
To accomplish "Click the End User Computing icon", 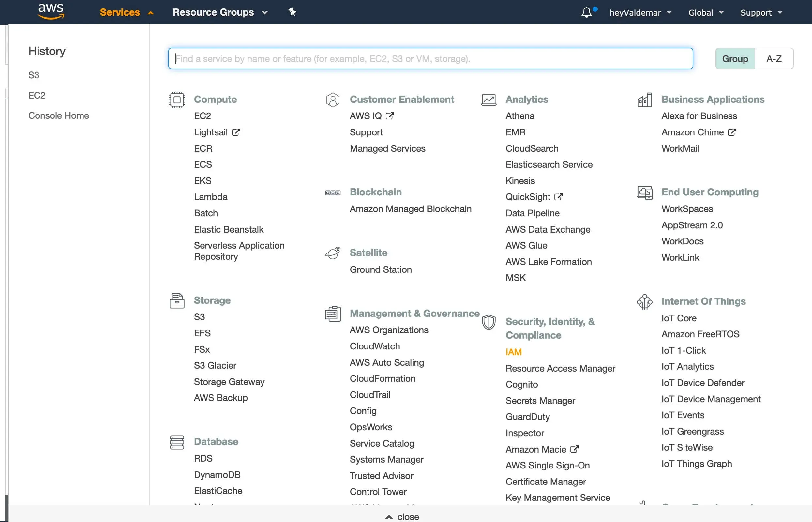I will [644, 192].
